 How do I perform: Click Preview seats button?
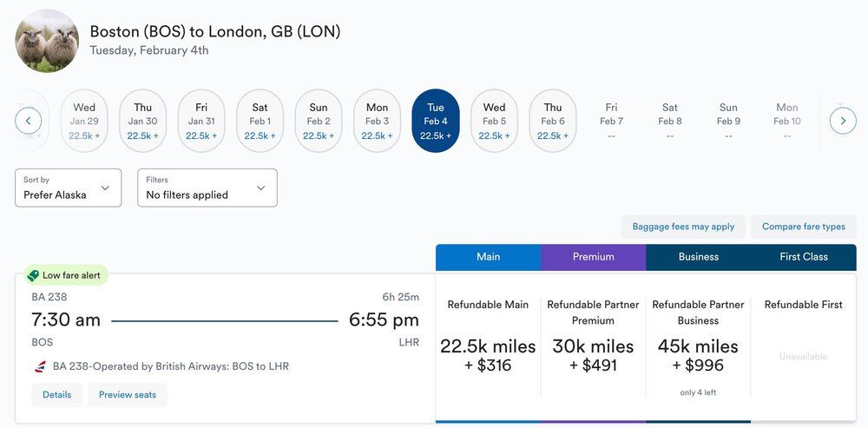128,395
